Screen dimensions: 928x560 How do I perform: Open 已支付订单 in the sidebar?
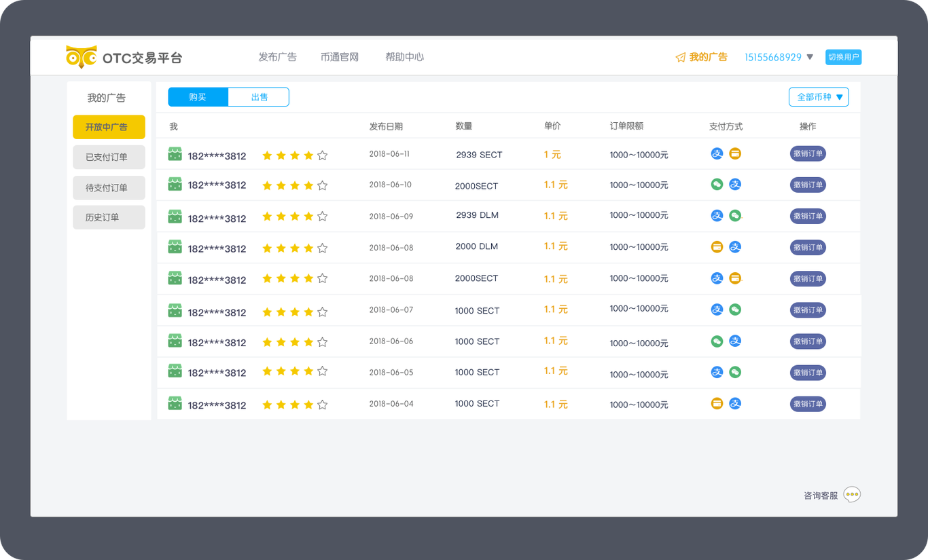(x=109, y=157)
